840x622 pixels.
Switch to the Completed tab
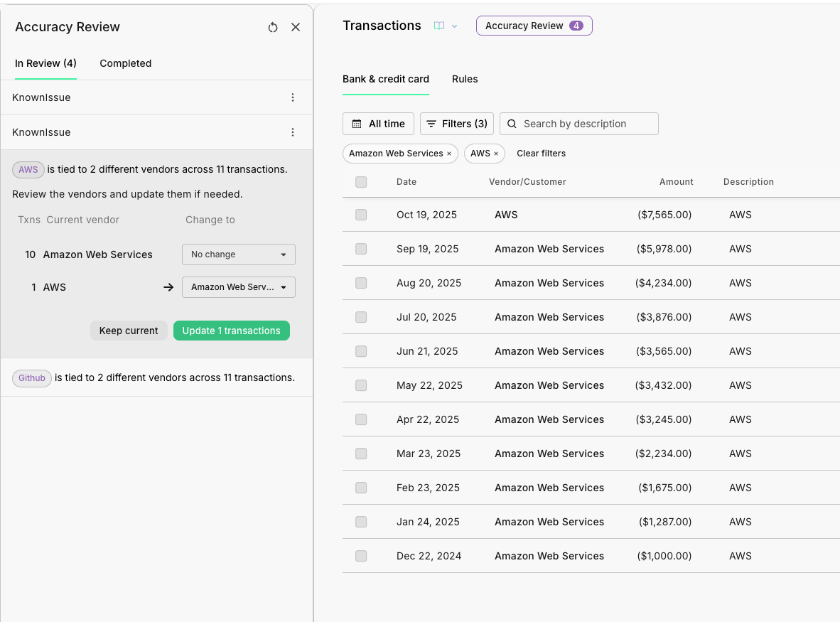pyautogui.click(x=125, y=63)
